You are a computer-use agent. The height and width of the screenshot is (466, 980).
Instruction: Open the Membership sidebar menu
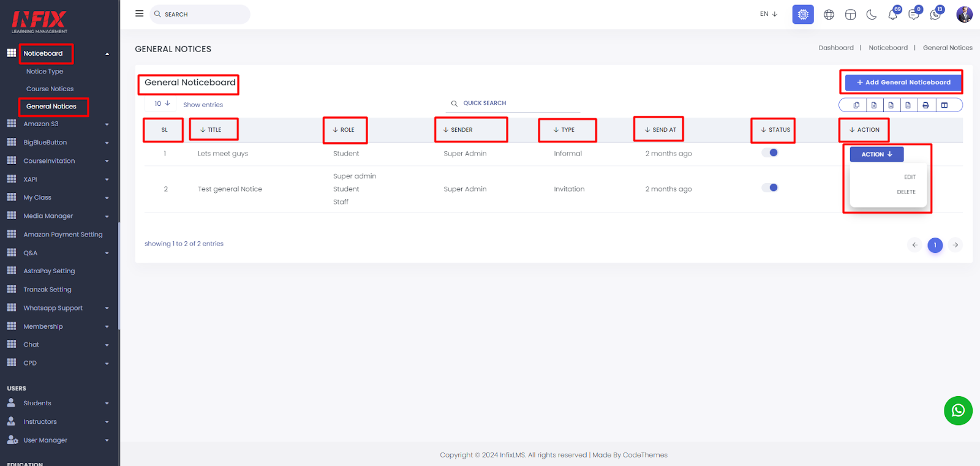click(59, 326)
